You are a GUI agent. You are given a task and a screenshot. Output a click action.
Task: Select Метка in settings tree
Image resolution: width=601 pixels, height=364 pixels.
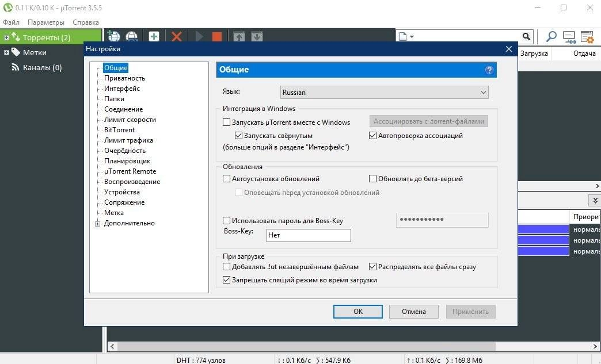pyautogui.click(x=114, y=212)
